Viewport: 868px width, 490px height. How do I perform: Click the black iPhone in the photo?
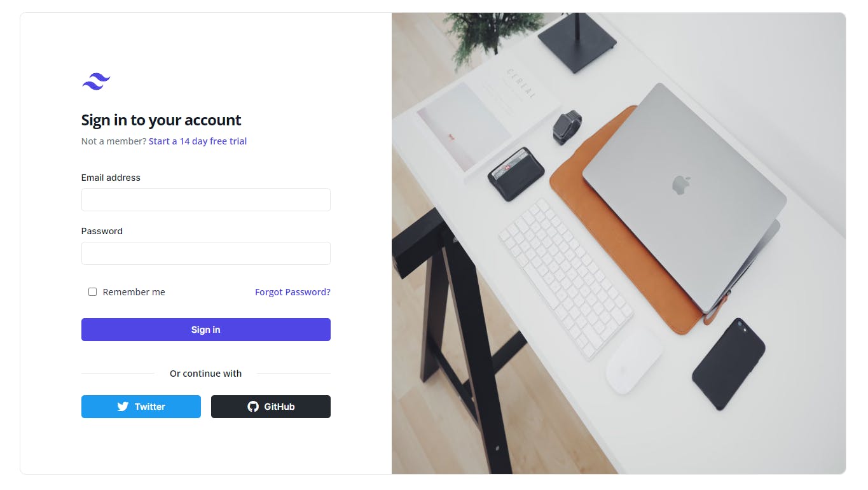(729, 364)
